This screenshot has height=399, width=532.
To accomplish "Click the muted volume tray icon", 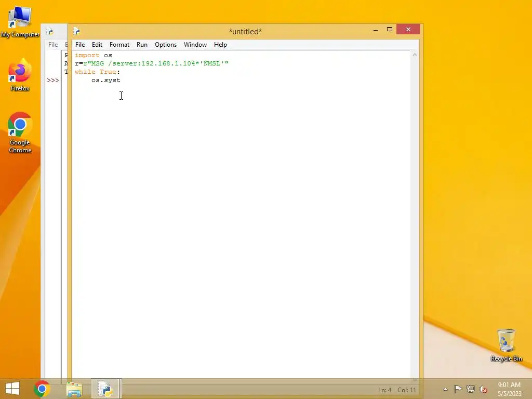I will [483, 389].
